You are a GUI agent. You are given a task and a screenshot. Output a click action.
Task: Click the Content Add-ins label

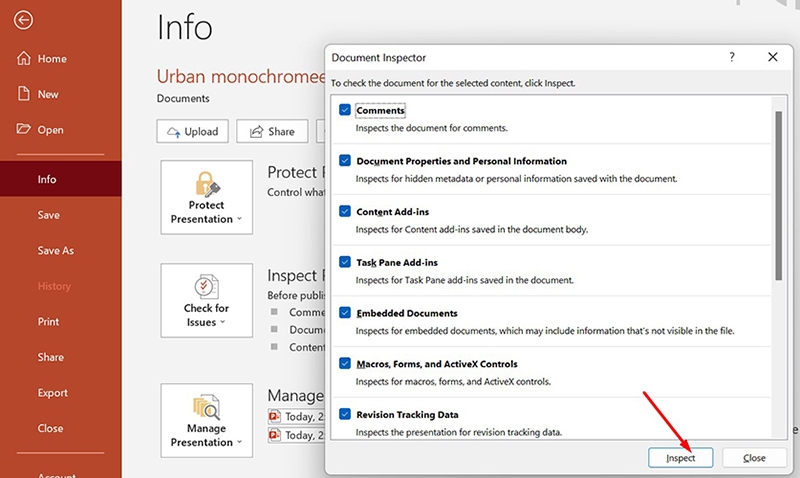coord(392,212)
